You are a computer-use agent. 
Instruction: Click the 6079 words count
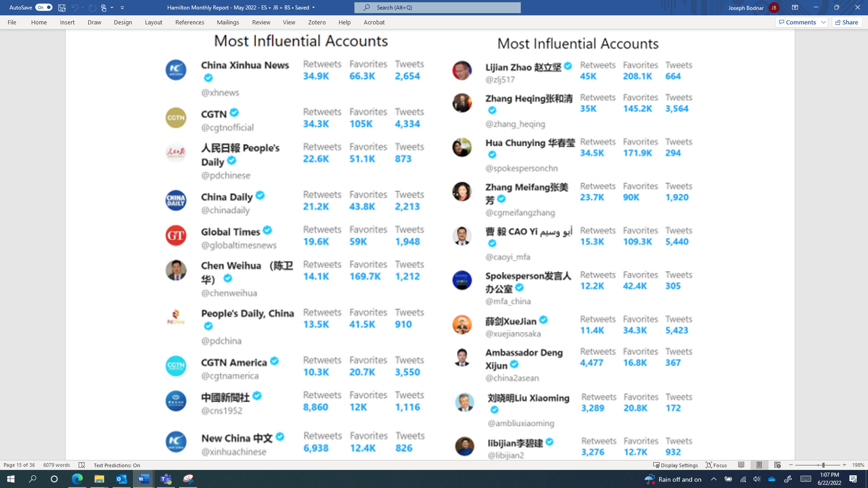(57, 465)
